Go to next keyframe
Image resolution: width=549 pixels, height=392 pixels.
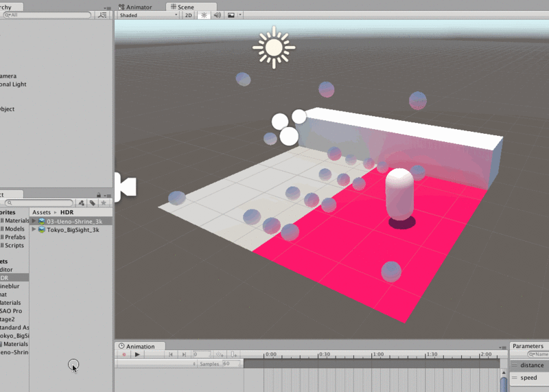pos(184,354)
